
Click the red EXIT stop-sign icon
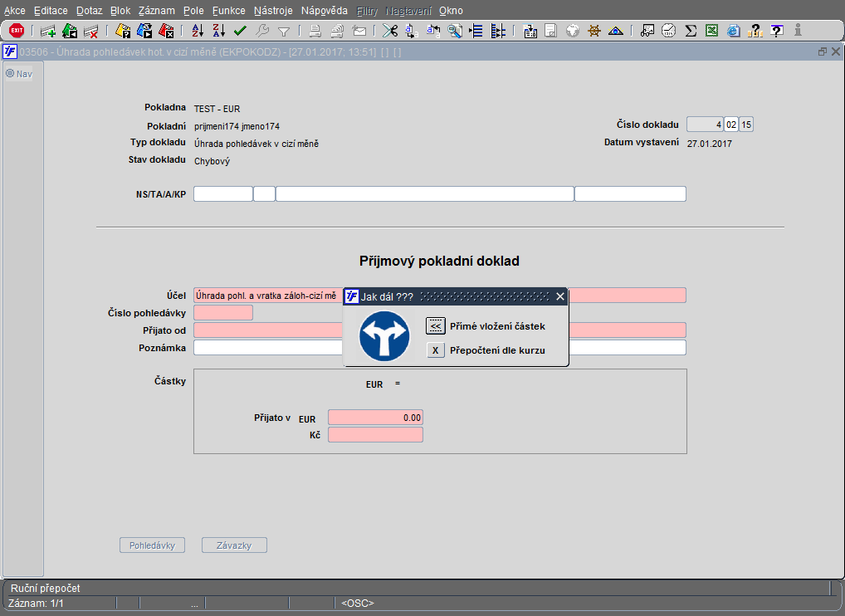17,31
